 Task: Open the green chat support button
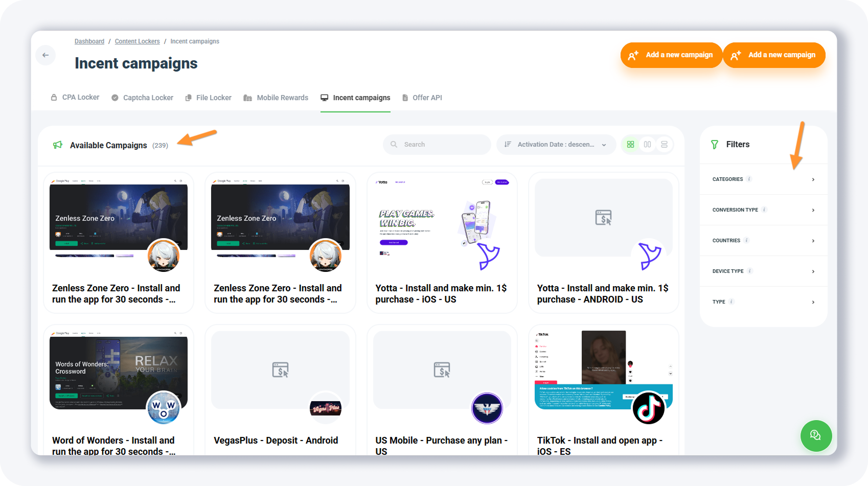pos(815,435)
